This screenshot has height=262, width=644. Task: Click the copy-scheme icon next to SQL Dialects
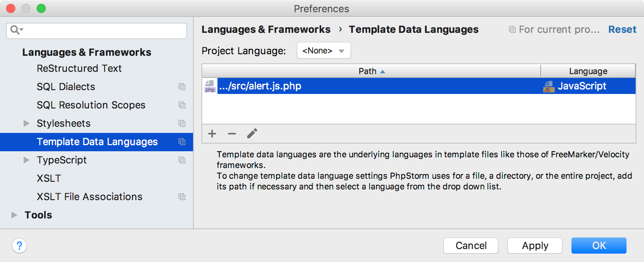182,87
